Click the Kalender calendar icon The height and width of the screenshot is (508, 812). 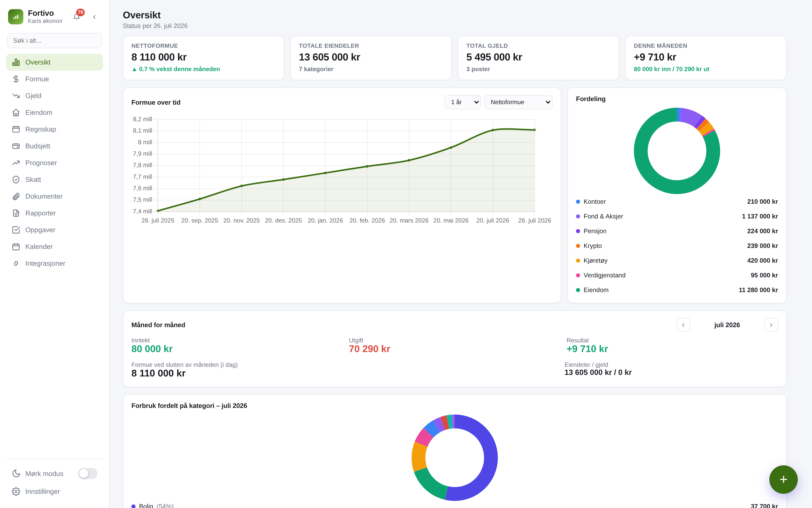[x=16, y=247]
